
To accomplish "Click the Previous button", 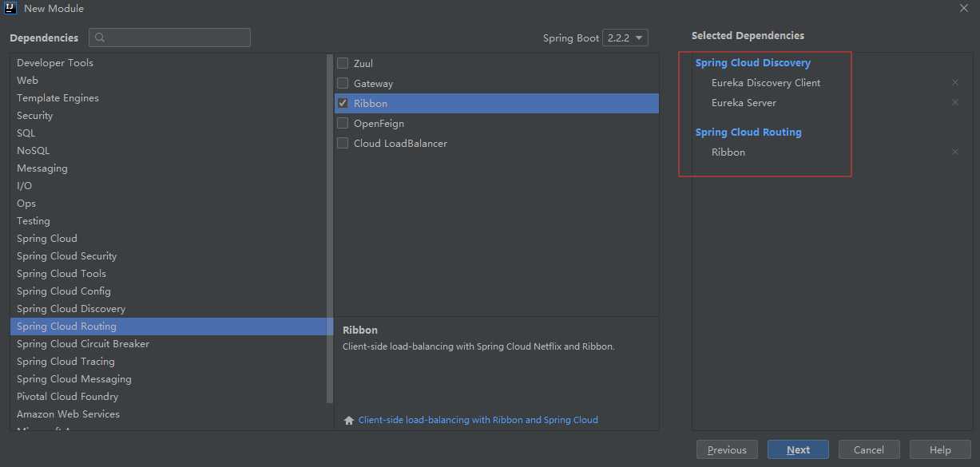I will [x=727, y=449].
